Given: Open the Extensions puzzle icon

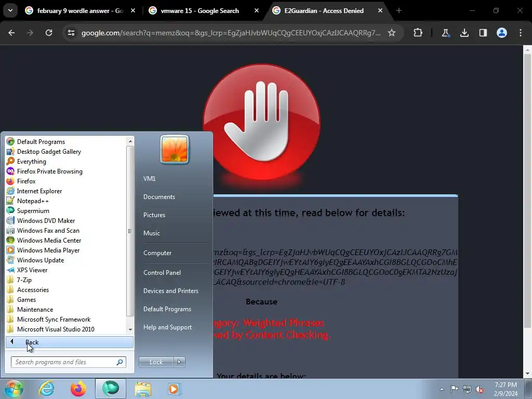Looking at the screenshot, I should [418, 33].
